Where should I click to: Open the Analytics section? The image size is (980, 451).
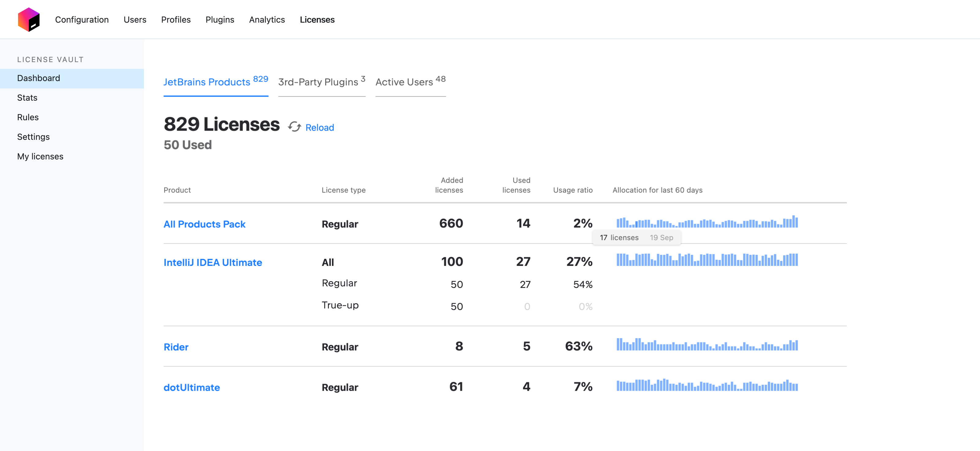267,19
